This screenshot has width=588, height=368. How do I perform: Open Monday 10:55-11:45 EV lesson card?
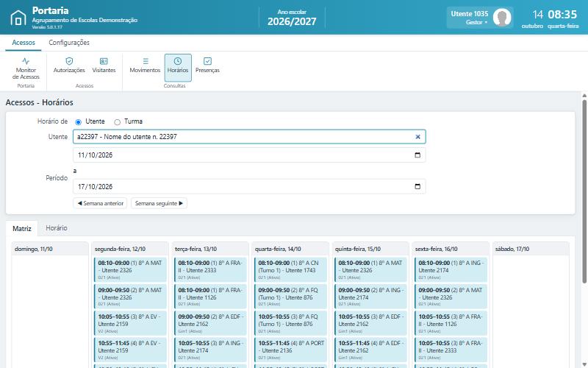(130, 350)
